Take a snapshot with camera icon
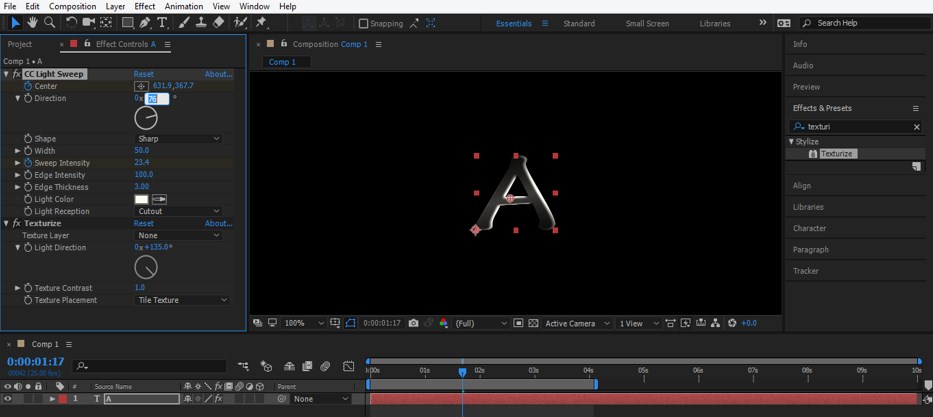The image size is (933, 417). coord(413,323)
